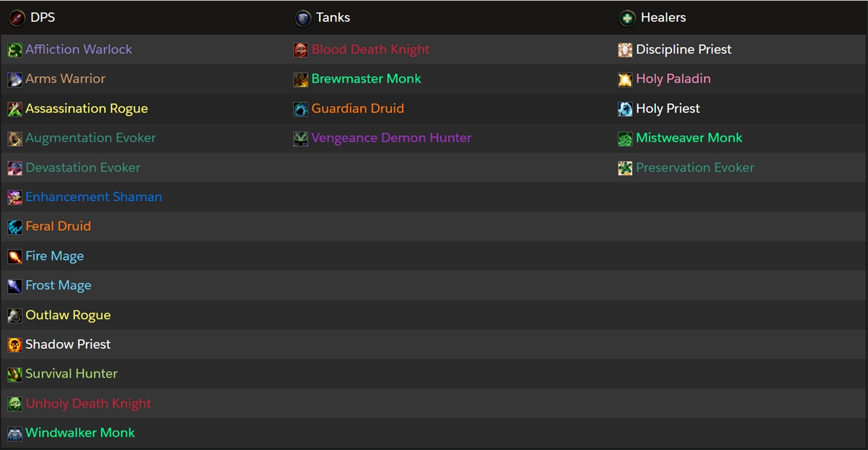
Task: Click the Affliction Warlock spec icon
Action: click(x=14, y=50)
